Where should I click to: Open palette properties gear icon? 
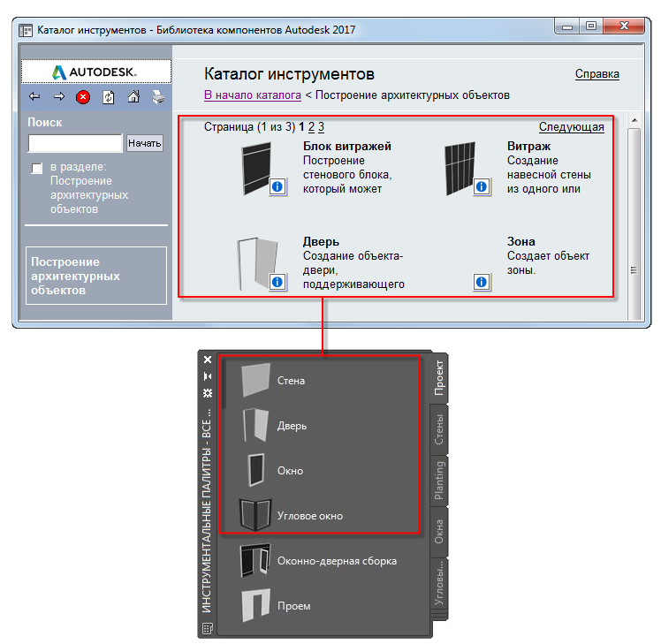(208, 393)
